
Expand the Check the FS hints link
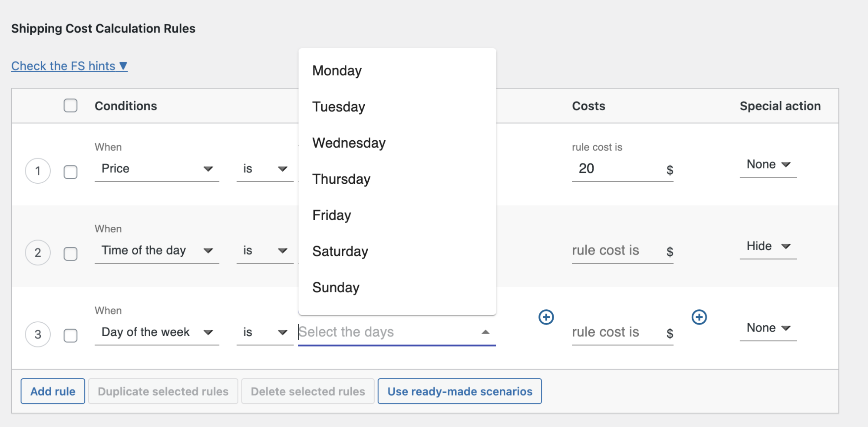tap(69, 66)
